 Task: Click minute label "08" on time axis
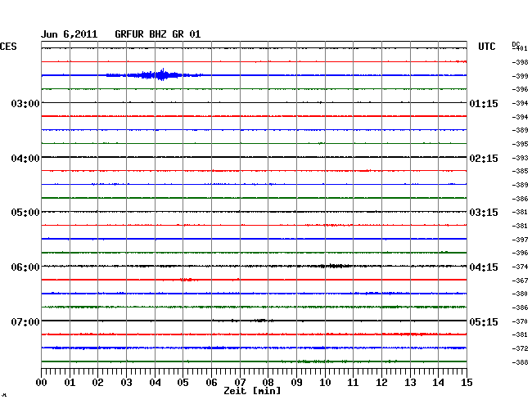(x=268, y=383)
